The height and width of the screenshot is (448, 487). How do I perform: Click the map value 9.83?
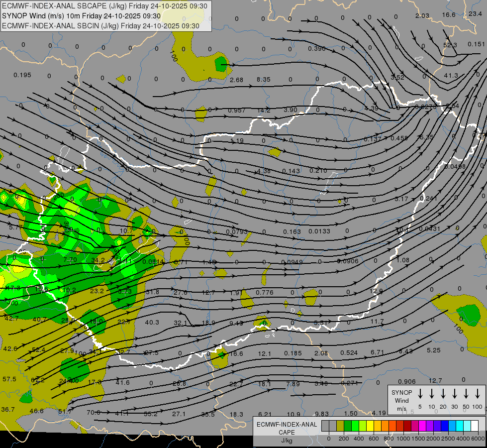[322, 414]
